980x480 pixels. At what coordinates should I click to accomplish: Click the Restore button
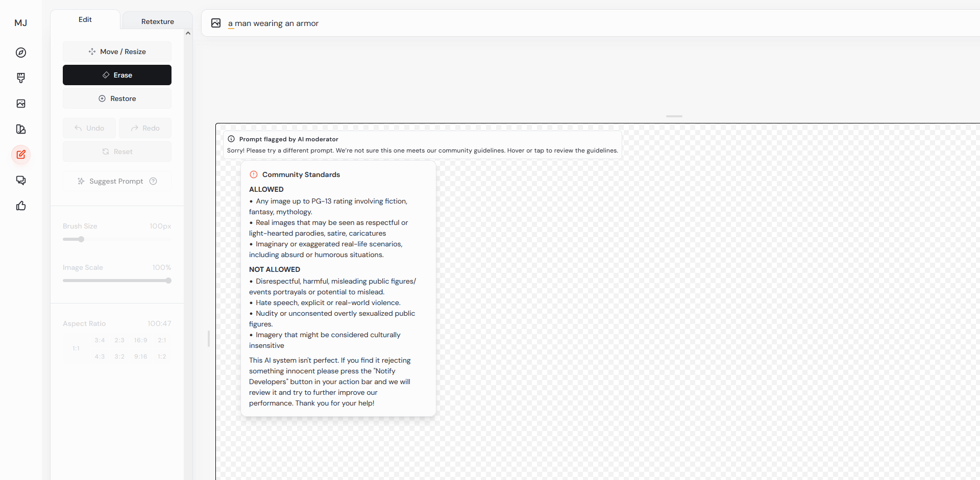click(x=117, y=98)
